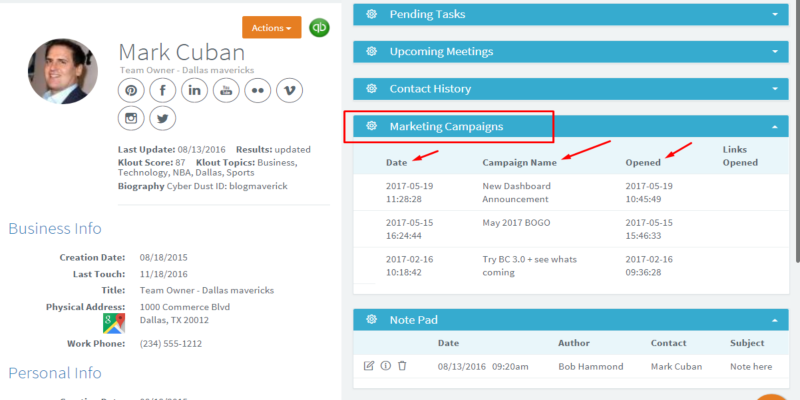Delete the Bob Hammond note

point(403,366)
